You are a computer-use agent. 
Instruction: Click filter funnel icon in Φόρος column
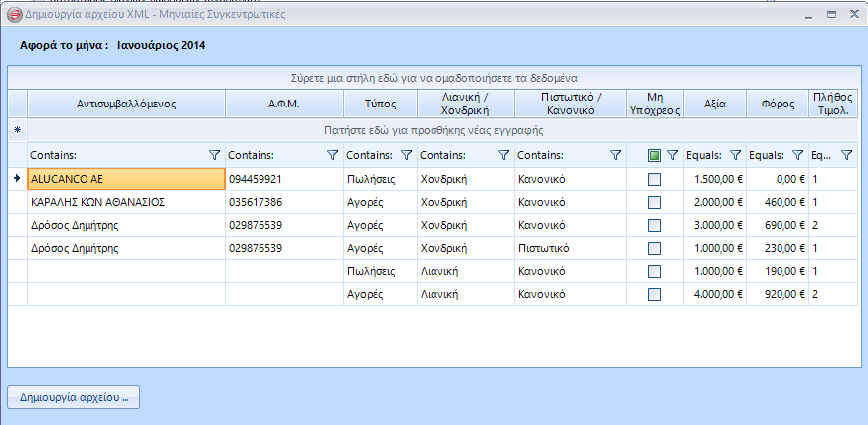click(x=796, y=155)
